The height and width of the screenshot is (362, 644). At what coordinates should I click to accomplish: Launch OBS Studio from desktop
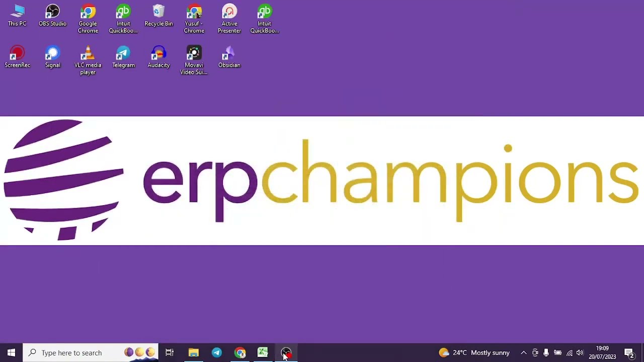(x=52, y=16)
